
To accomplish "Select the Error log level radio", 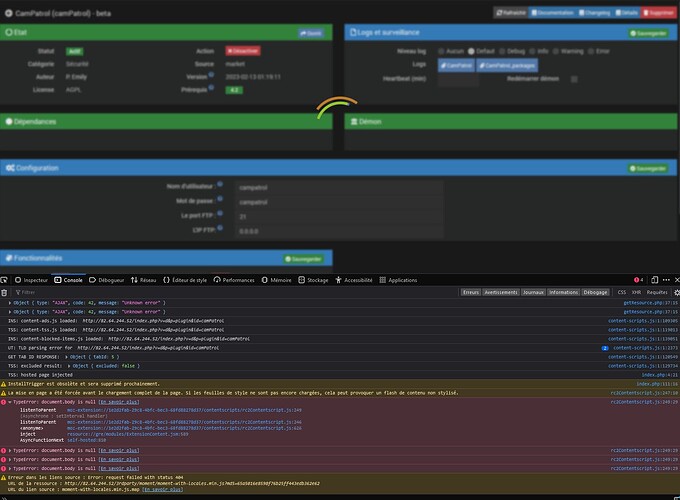I will pos(591,51).
